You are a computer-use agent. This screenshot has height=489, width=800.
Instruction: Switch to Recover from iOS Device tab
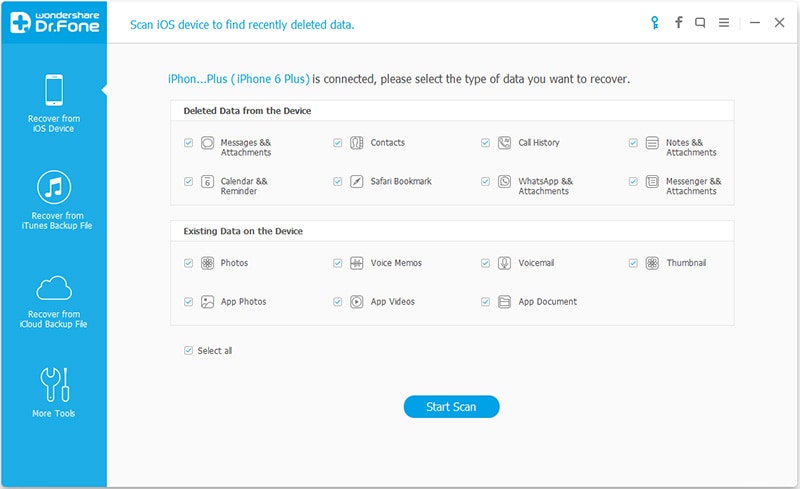pos(53,104)
